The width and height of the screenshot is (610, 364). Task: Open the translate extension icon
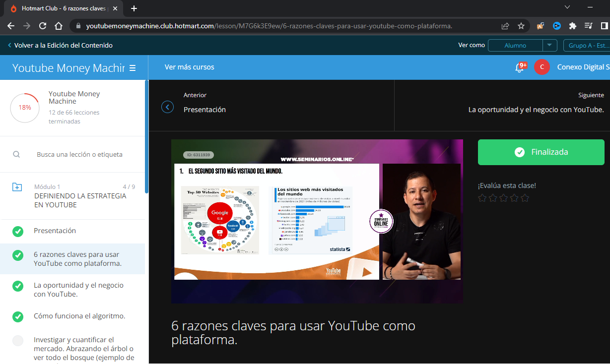(x=541, y=26)
